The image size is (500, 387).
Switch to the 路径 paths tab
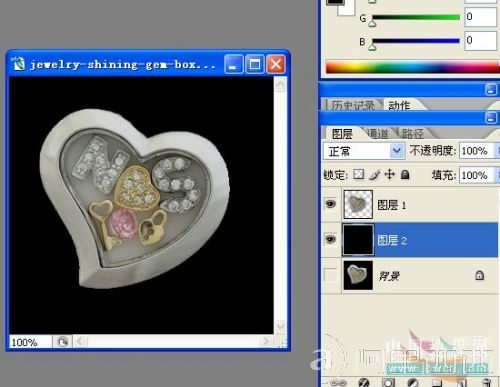413,134
